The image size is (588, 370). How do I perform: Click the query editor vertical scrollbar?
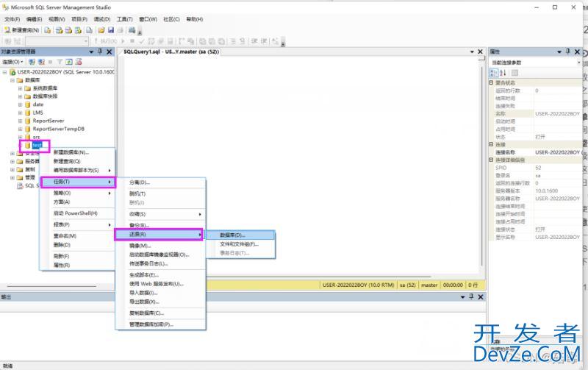[482, 165]
